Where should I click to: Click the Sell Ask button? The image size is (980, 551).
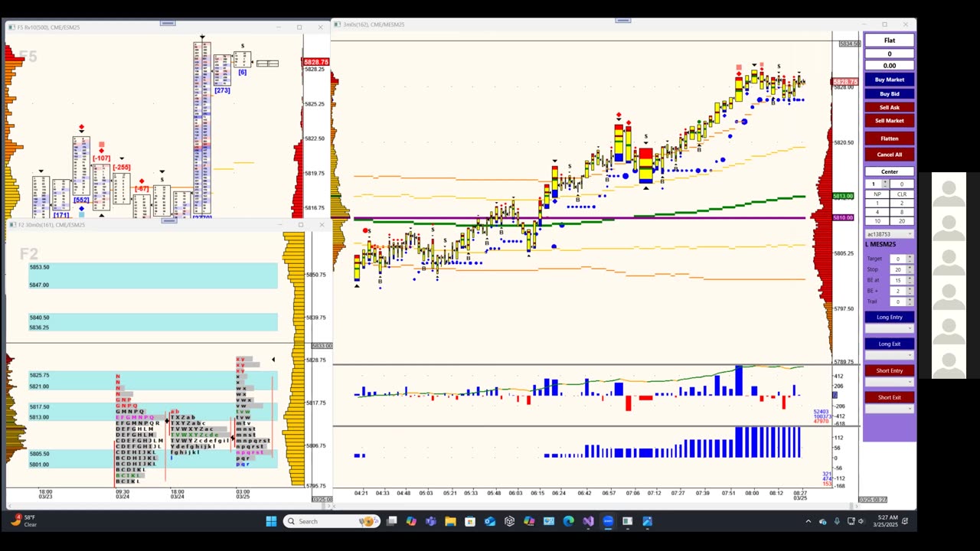tap(890, 107)
